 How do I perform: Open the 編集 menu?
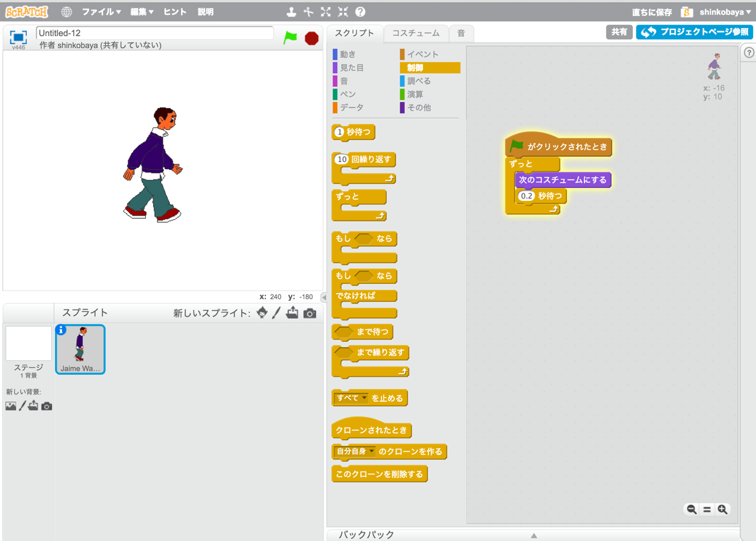pos(142,12)
